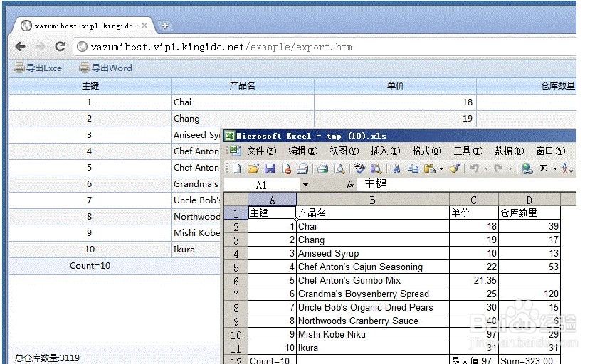Click the AutoSum sigma icon
Viewport: 612px width, 364px height.
tap(543, 168)
